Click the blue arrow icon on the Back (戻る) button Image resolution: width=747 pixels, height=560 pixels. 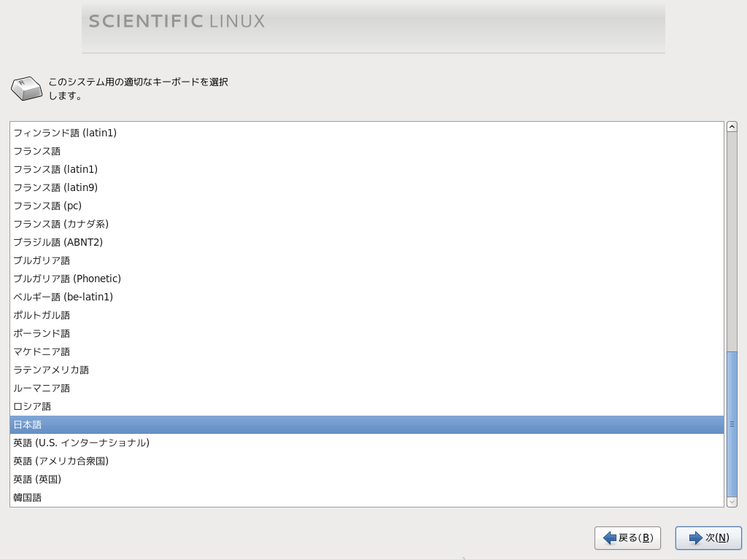point(609,538)
